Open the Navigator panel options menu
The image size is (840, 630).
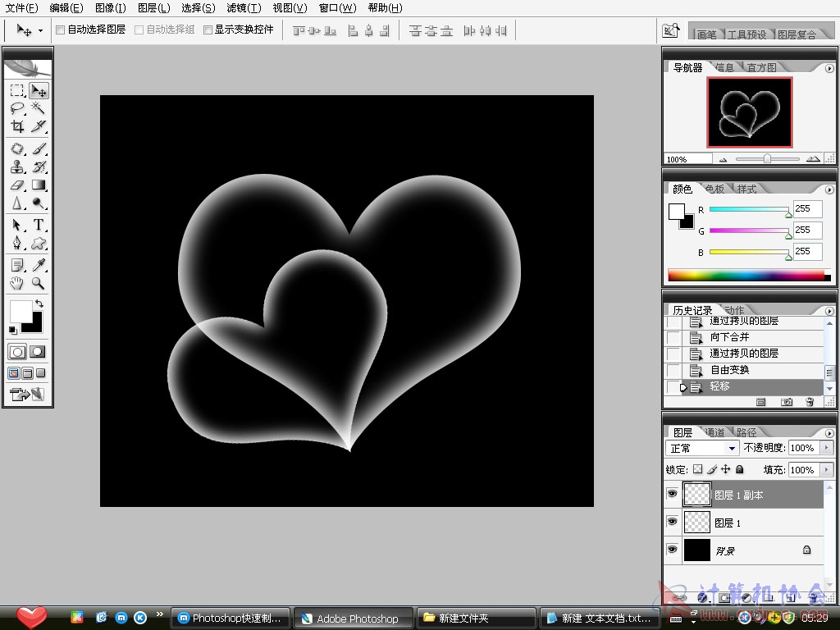tap(829, 69)
